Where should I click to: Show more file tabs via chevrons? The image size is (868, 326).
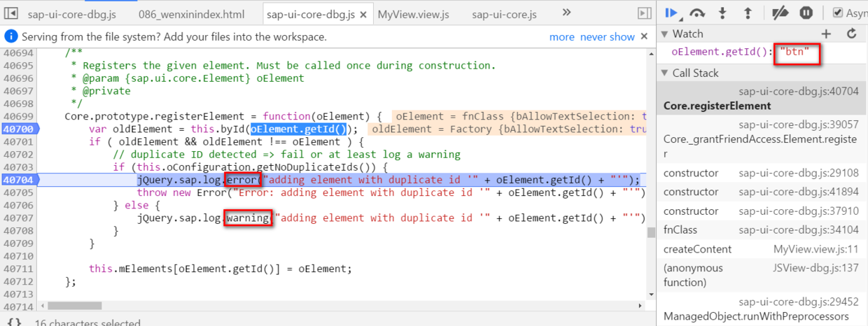click(x=567, y=13)
